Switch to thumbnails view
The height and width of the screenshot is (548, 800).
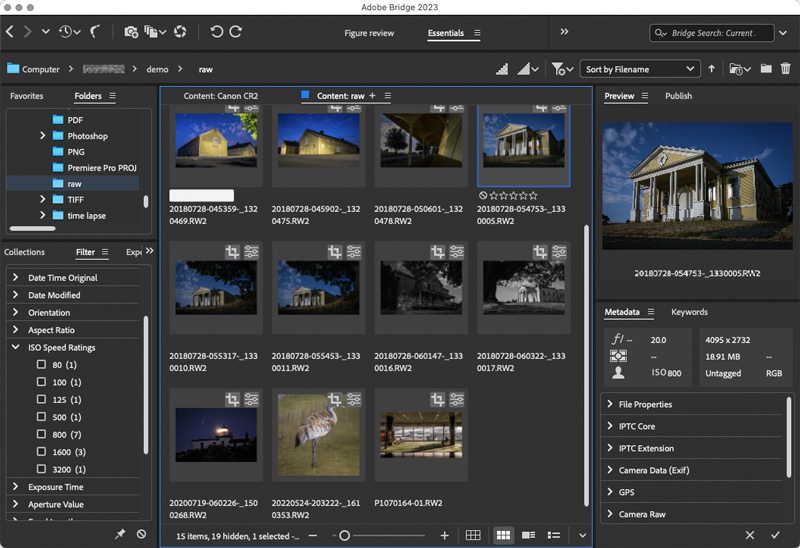tap(503, 535)
